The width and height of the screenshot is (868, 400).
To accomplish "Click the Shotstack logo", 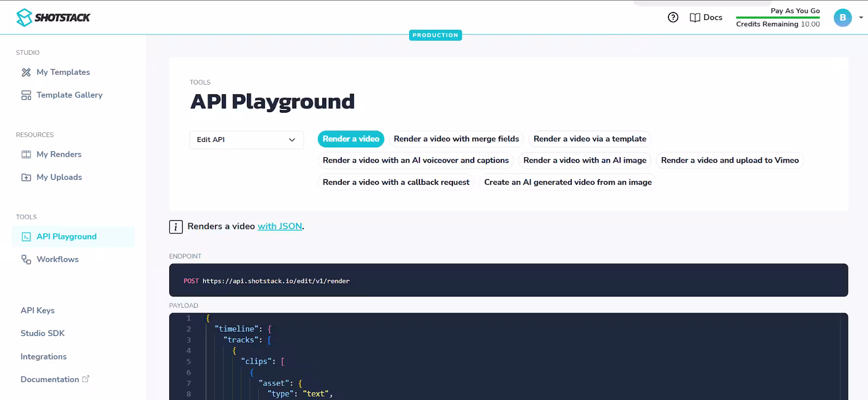I will click(x=53, y=17).
